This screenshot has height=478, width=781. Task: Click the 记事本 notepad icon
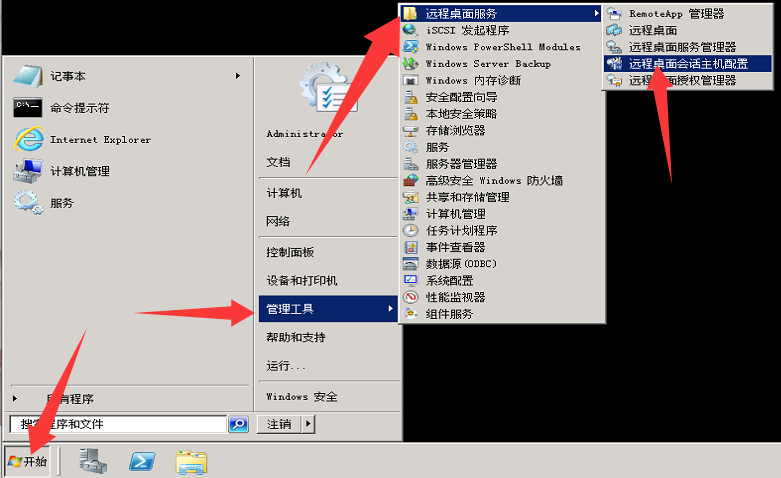pyautogui.click(x=27, y=76)
